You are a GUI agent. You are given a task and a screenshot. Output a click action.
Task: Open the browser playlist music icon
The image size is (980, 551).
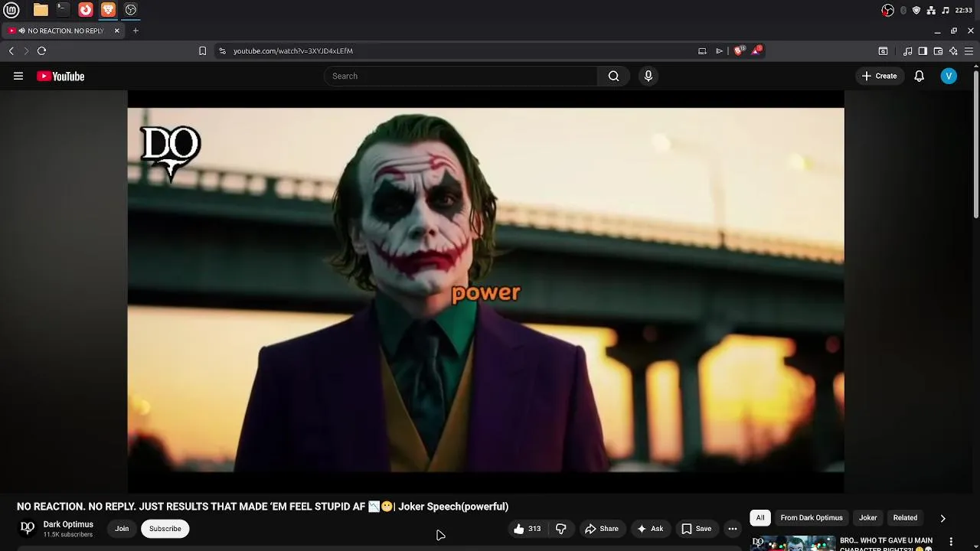tap(907, 51)
